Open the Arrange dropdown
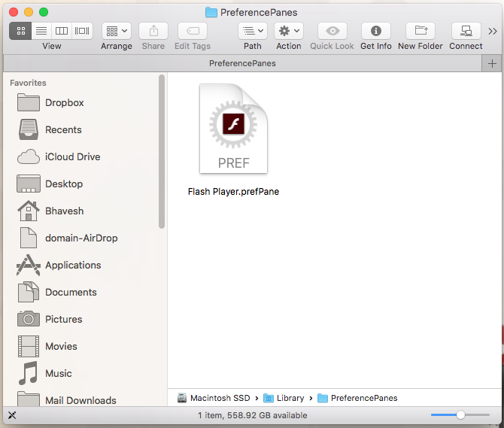Screen dimensions: 504x428 (x=117, y=31)
